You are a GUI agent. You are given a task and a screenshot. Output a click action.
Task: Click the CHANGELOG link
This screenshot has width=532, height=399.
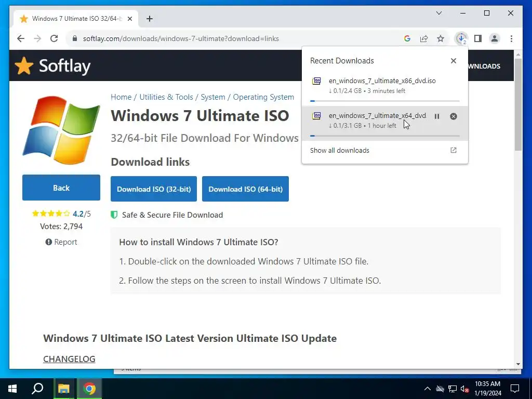[69, 359]
